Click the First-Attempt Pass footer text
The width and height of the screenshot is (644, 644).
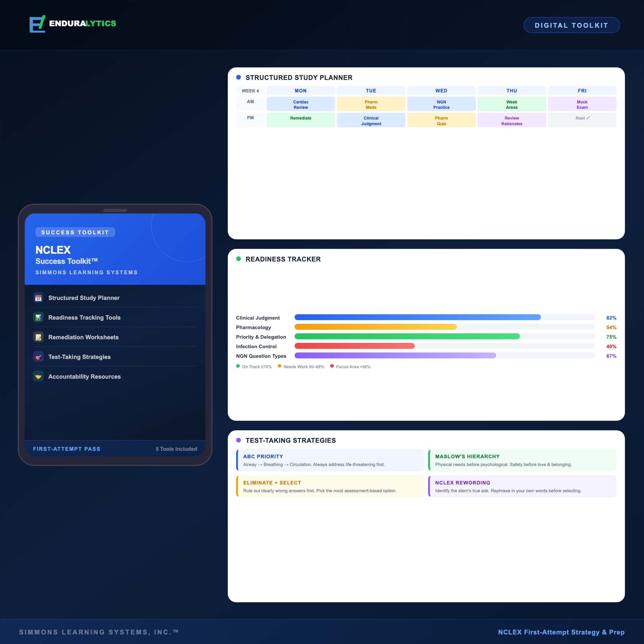67,449
